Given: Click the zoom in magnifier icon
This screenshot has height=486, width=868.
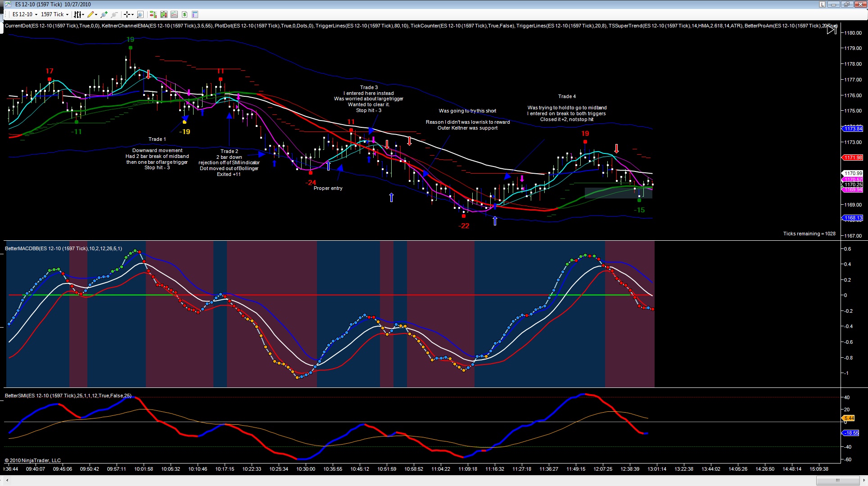Looking at the screenshot, I should point(104,14).
